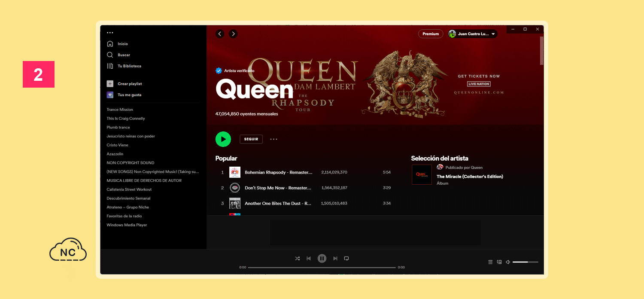Go forward with the right arrow button
644x299 pixels.
[x=233, y=34]
